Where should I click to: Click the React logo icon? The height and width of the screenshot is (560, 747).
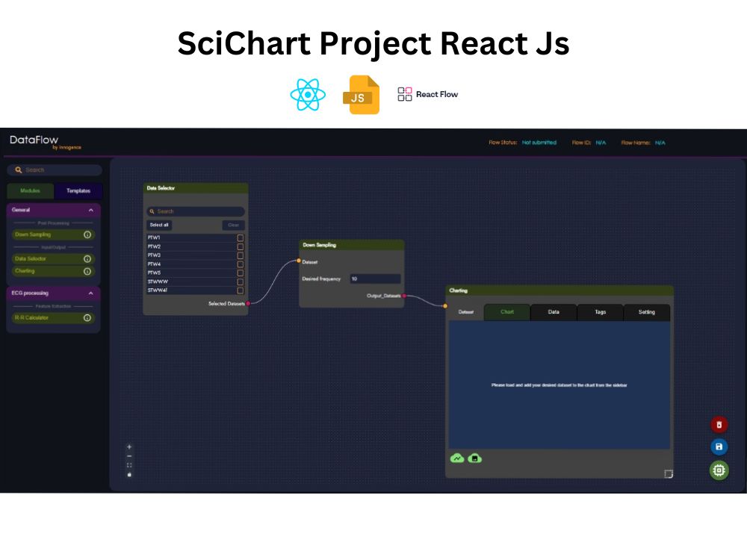(x=308, y=94)
